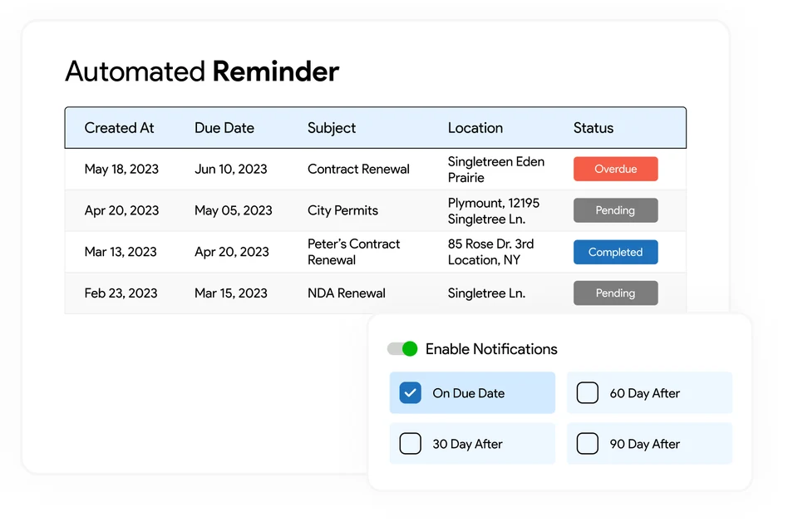Click the Plymount, 12195 Singletree Ln. location
Screen dimensions: 798x532
pyautogui.click(x=494, y=211)
